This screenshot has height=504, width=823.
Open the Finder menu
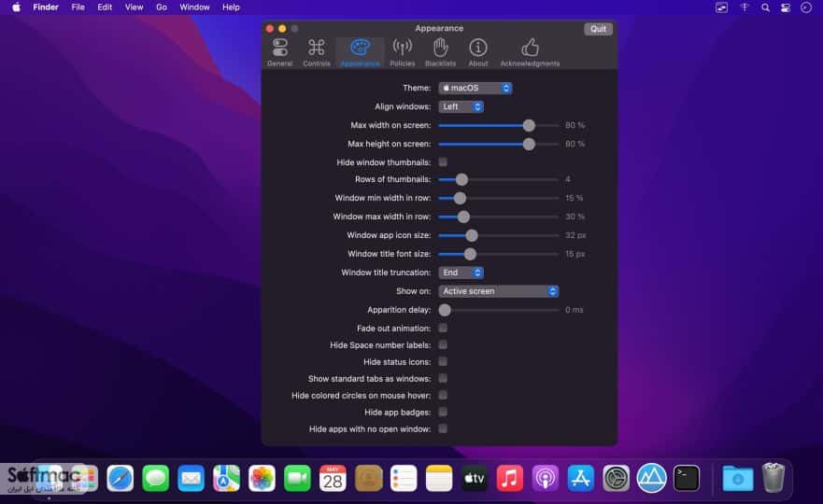46,7
